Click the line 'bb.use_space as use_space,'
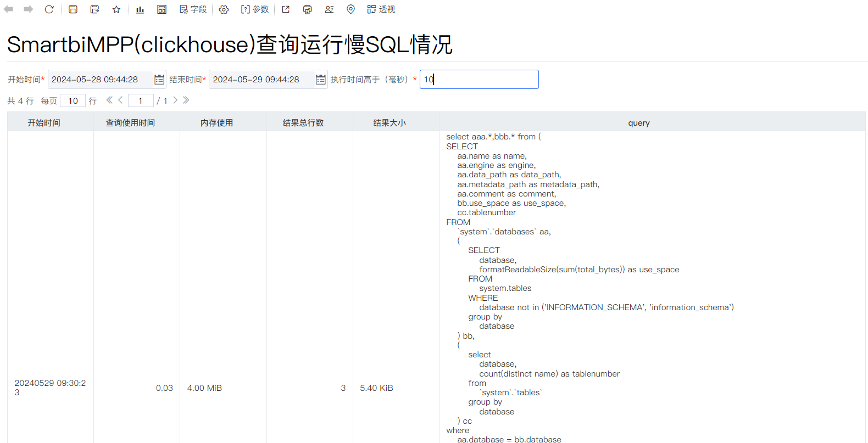Image resolution: width=868 pixels, height=443 pixels. pyautogui.click(x=511, y=203)
